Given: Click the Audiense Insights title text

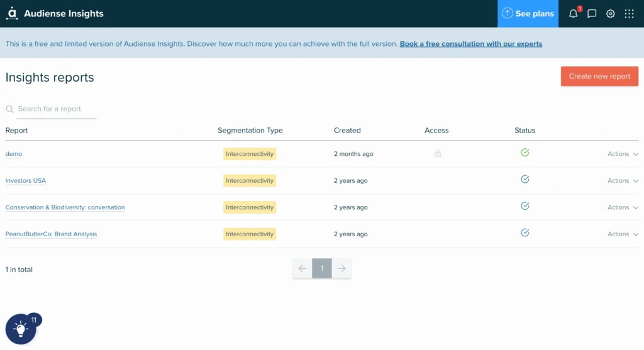Looking at the screenshot, I should (64, 14).
